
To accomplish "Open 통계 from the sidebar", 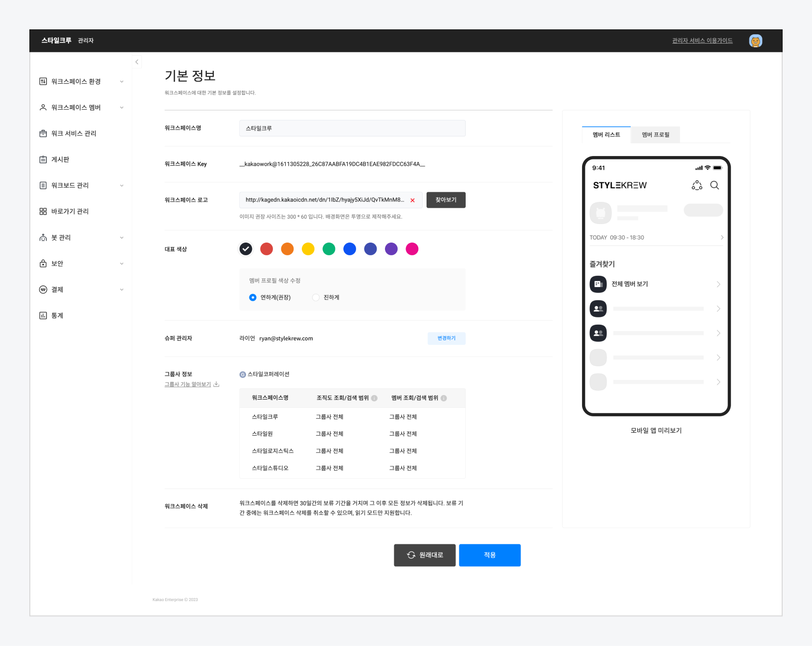I will coord(57,315).
